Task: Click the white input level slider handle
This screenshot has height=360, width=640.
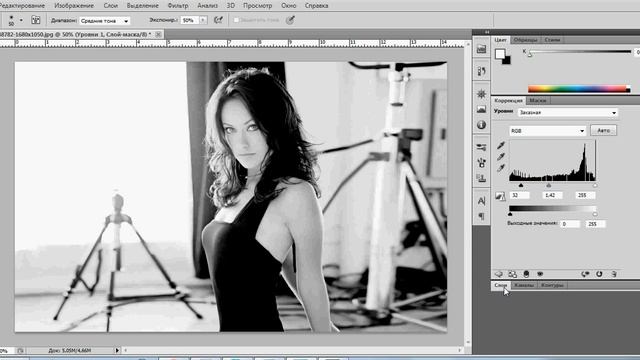Action: pyautogui.click(x=595, y=185)
